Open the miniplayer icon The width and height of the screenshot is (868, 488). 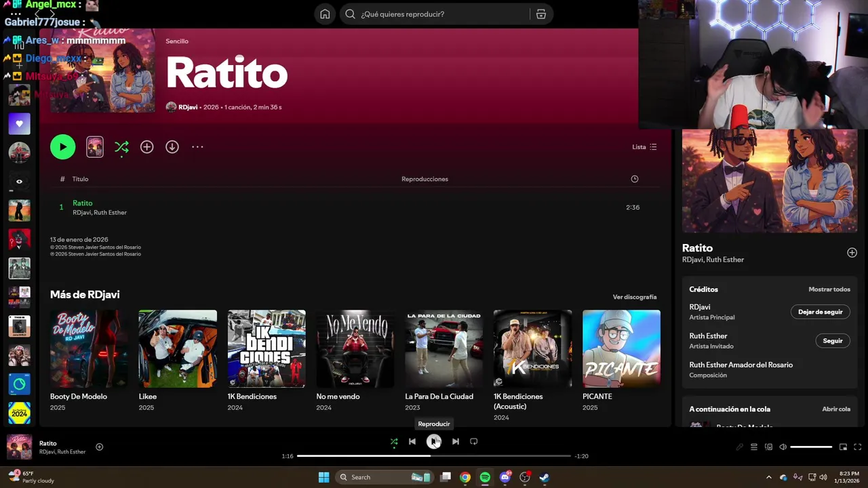coord(843,447)
